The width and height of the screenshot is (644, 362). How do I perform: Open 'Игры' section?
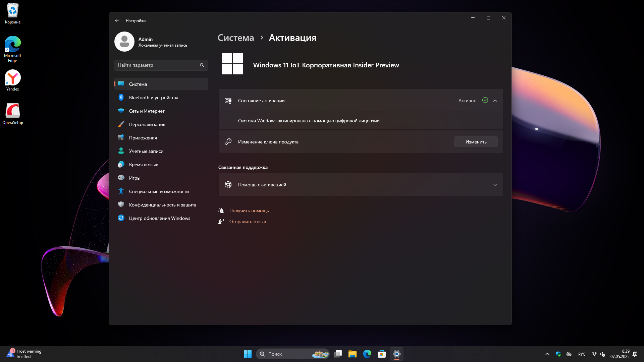[161, 178]
